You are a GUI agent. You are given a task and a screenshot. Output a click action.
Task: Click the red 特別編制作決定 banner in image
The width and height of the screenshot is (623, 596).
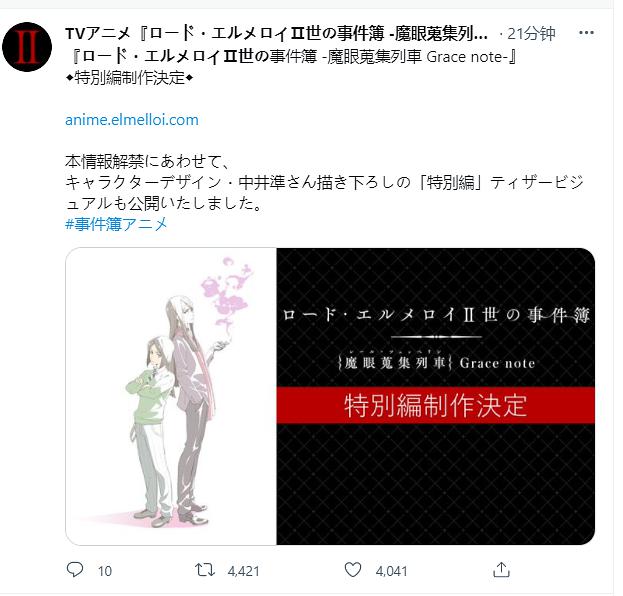(x=435, y=405)
